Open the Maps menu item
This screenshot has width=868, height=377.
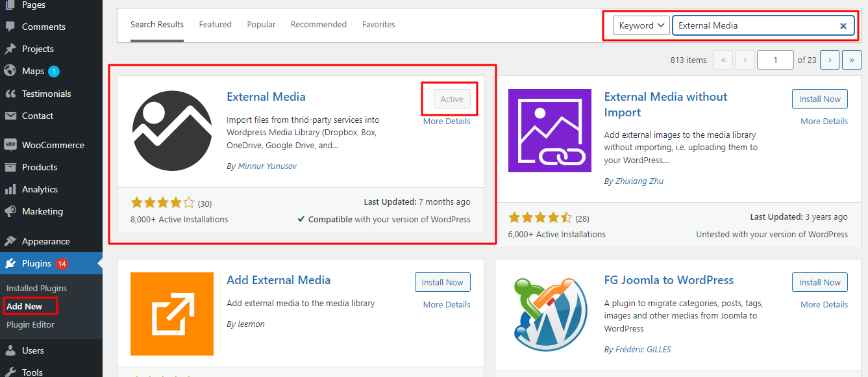(x=51, y=71)
